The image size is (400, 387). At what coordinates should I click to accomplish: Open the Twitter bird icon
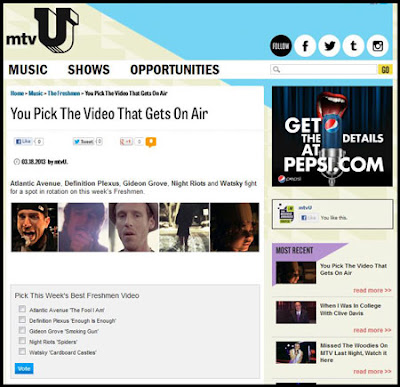(329, 46)
